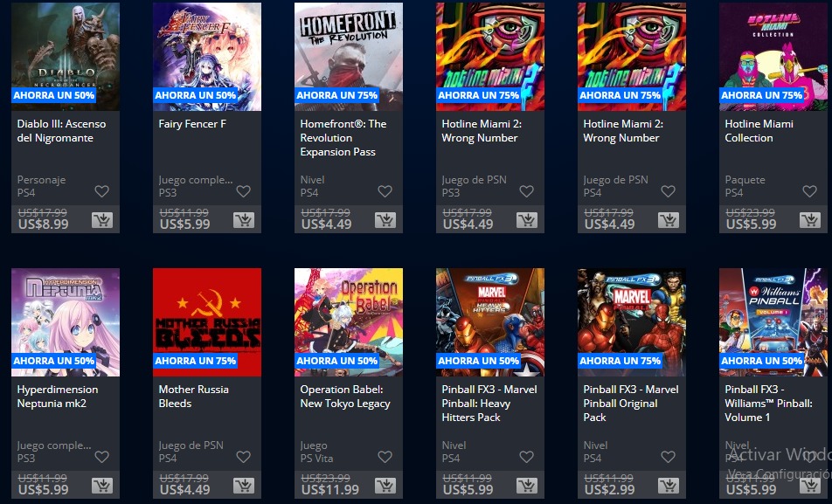Open Pinball FX3 Williams Pinball Volume 1 title

[x=768, y=404]
